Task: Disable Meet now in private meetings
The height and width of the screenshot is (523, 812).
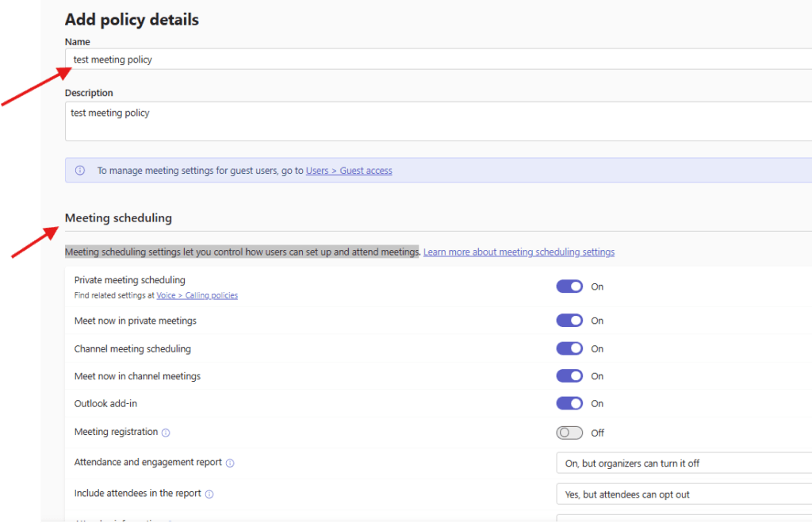Action: point(569,321)
